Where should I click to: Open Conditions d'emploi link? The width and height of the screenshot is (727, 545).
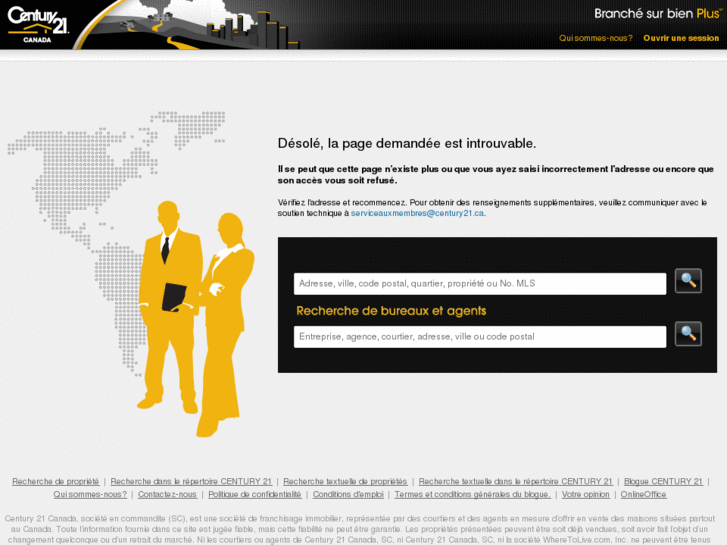[348, 494]
